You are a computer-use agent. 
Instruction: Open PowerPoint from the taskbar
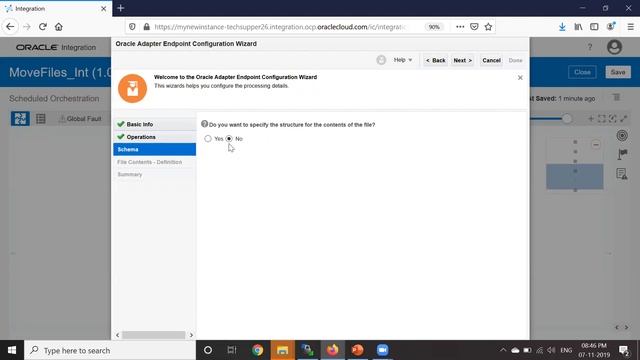(x=358, y=350)
